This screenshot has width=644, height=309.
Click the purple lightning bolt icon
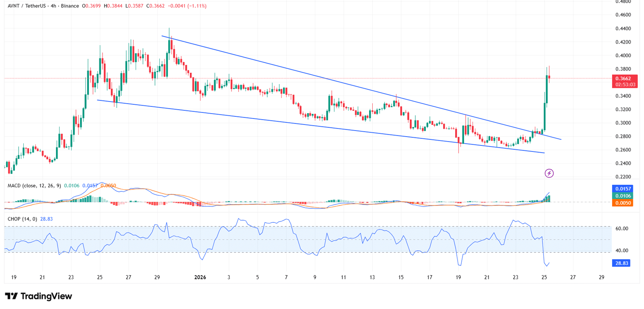coord(549,173)
